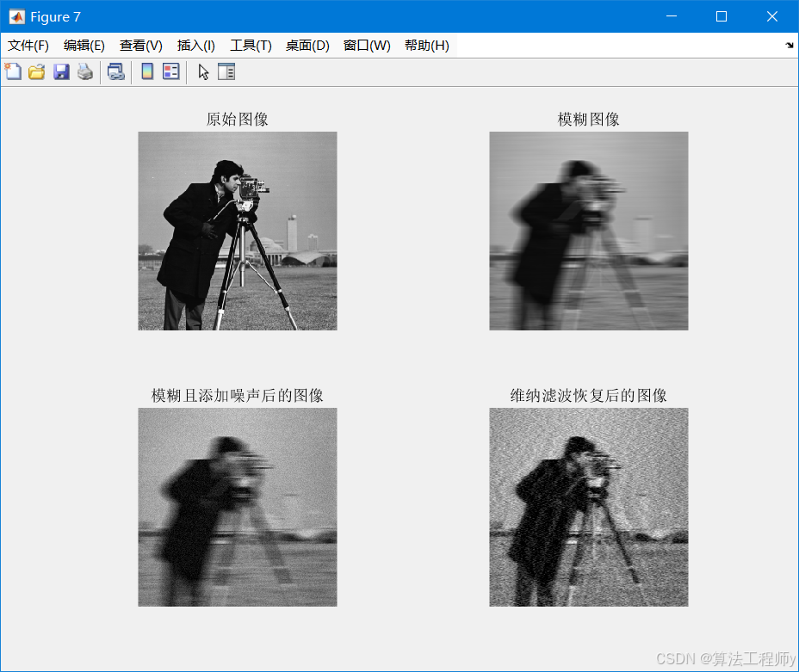Image resolution: width=799 pixels, height=672 pixels.
Task: Open the 插入(I) menu
Action: 196,46
